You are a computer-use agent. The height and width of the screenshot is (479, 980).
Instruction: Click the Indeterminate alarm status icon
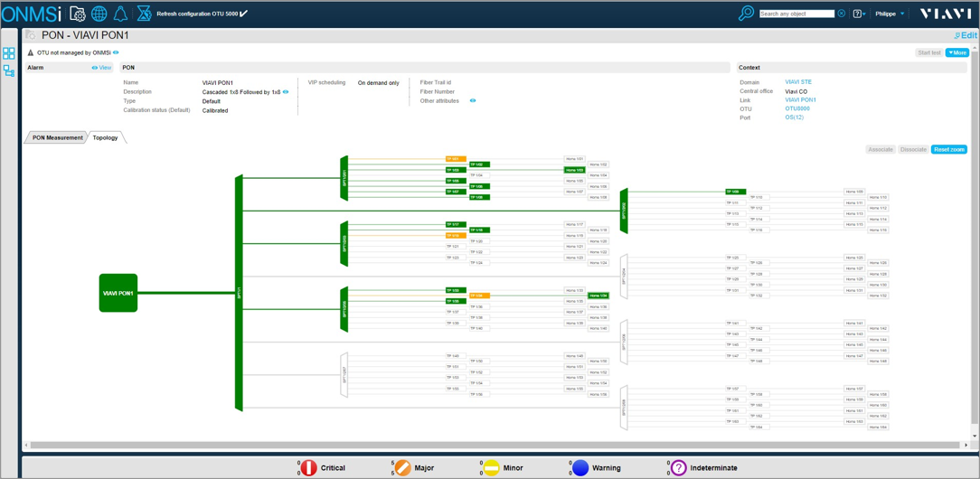678,467
